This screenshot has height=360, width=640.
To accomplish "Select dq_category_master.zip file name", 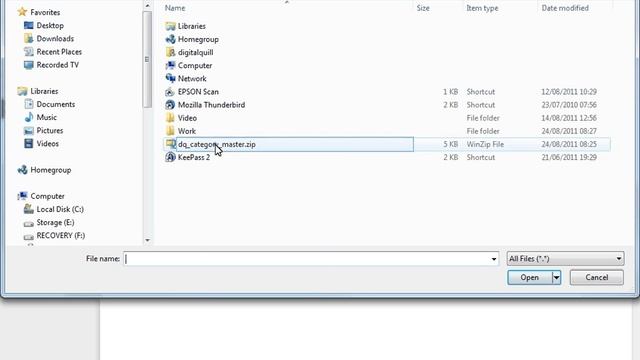I will 217,144.
